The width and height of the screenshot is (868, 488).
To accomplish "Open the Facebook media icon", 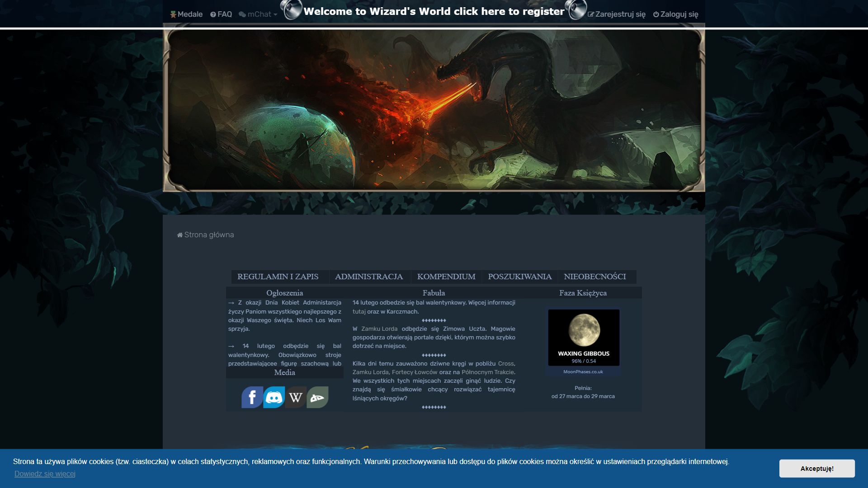I will (x=252, y=397).
